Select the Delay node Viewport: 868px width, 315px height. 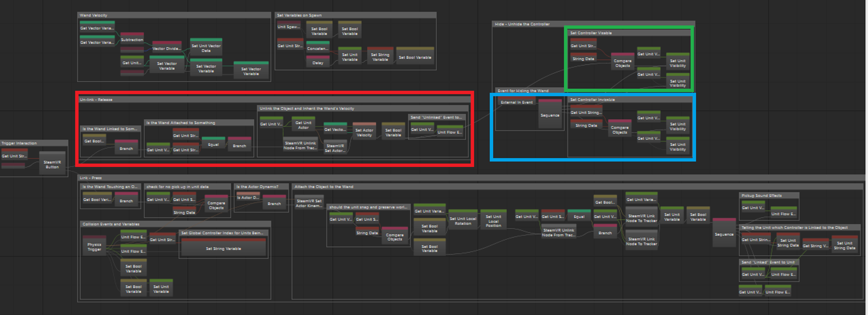point(318,61)
